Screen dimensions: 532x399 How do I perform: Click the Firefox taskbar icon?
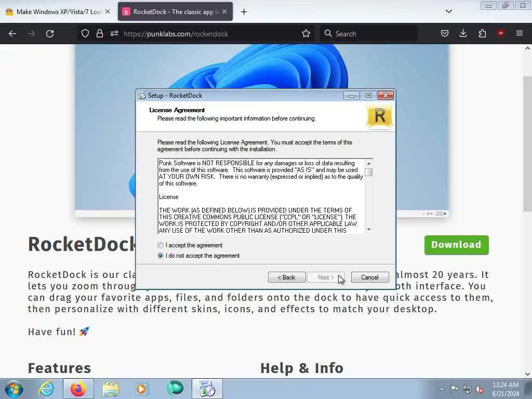click(78, 389)
